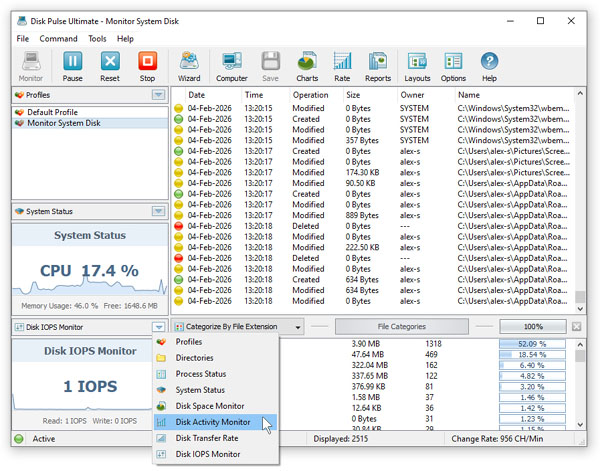
Task: Select the Default Profile item
Action: (90, 112)
